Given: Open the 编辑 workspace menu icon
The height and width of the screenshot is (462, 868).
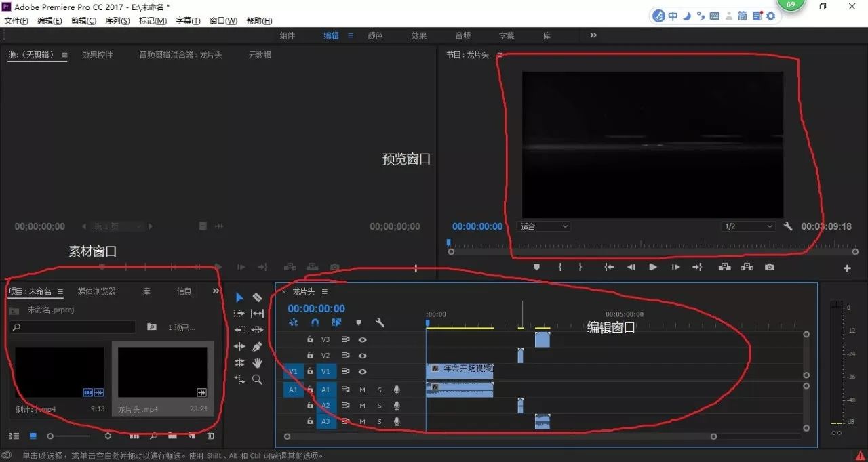Looking at the screenshot, I should [x=351, y=35].
